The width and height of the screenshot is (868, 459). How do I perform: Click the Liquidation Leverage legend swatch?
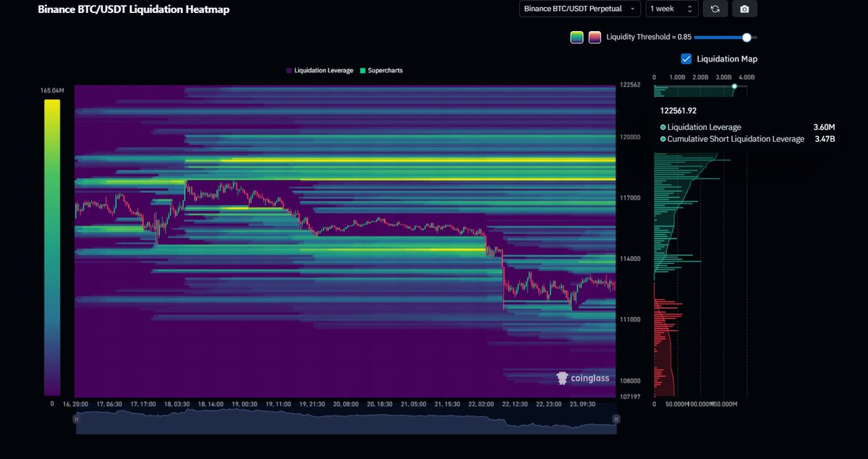pyautogui.click(x=287, y=70)
